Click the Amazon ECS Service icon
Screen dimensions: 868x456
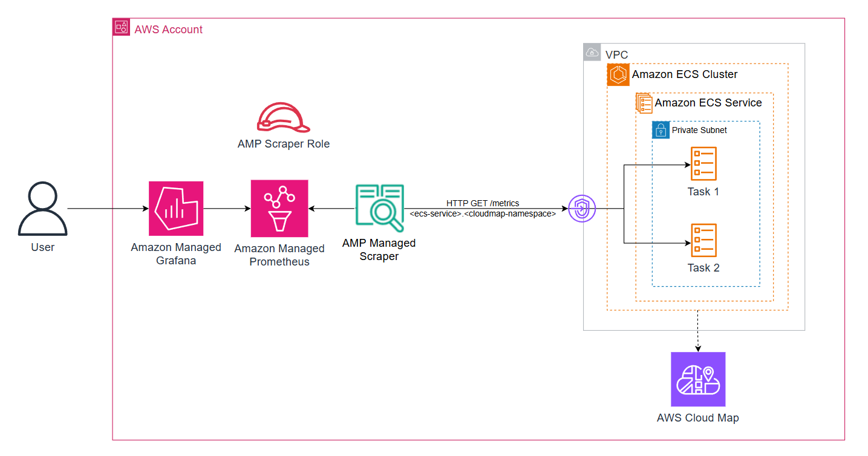(x=643, y=103)
